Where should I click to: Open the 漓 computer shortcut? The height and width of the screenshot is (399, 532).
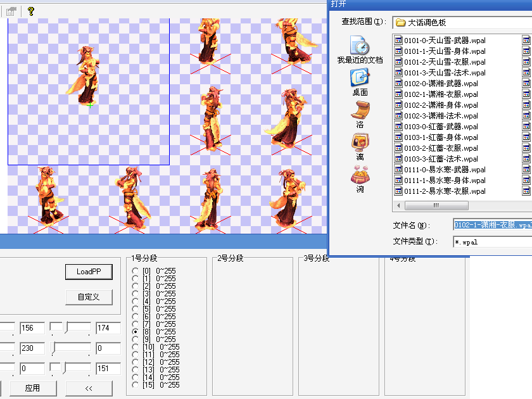point(360,146)
